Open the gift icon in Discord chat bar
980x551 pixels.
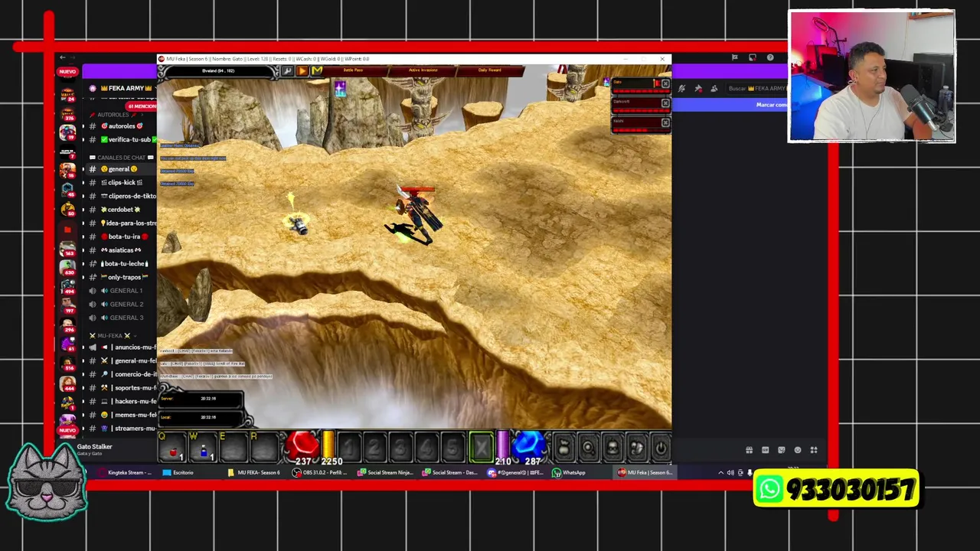pyautogui.click(x=749, y=450)
